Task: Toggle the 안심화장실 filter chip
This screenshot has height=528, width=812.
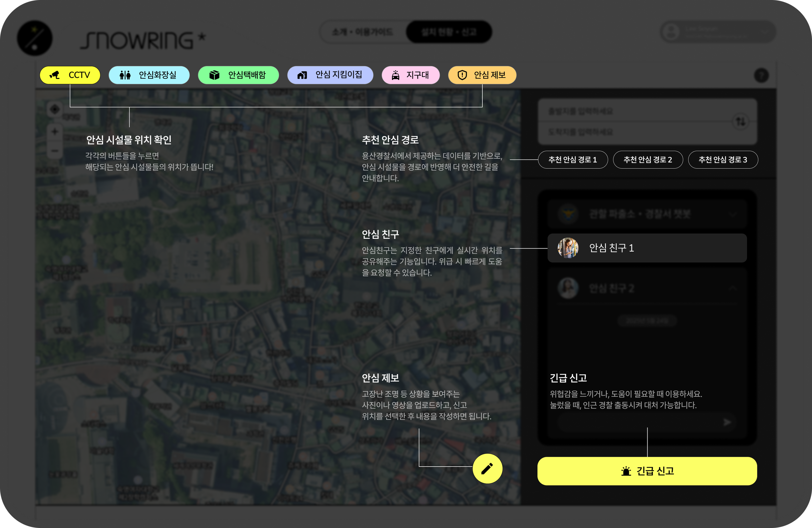Action: tap(149, 75)
